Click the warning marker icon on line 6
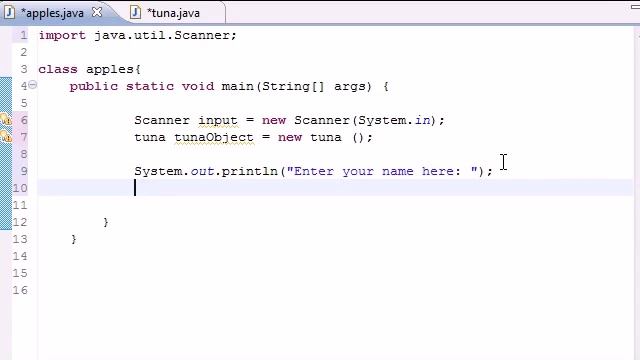640x360 pixels. pos(6,120)
